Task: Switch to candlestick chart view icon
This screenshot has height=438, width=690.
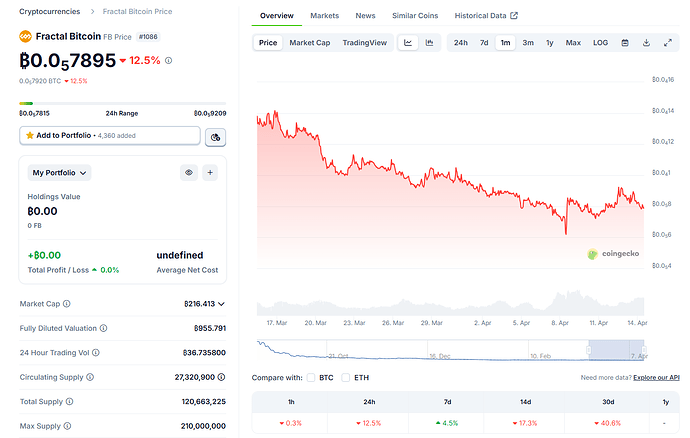Action: (429, 43)
